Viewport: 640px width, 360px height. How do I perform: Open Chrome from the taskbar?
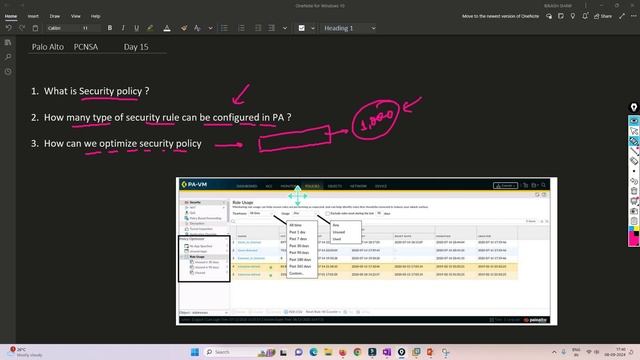click(357, 352)
